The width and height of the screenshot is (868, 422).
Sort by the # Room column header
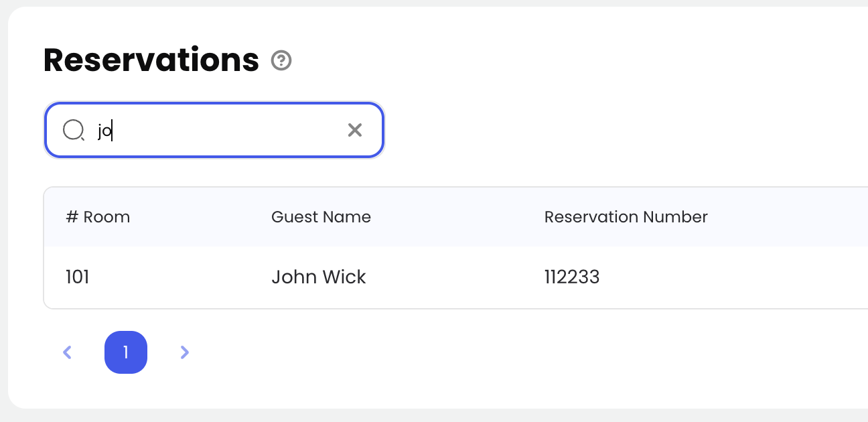click(x=98, y=217)
